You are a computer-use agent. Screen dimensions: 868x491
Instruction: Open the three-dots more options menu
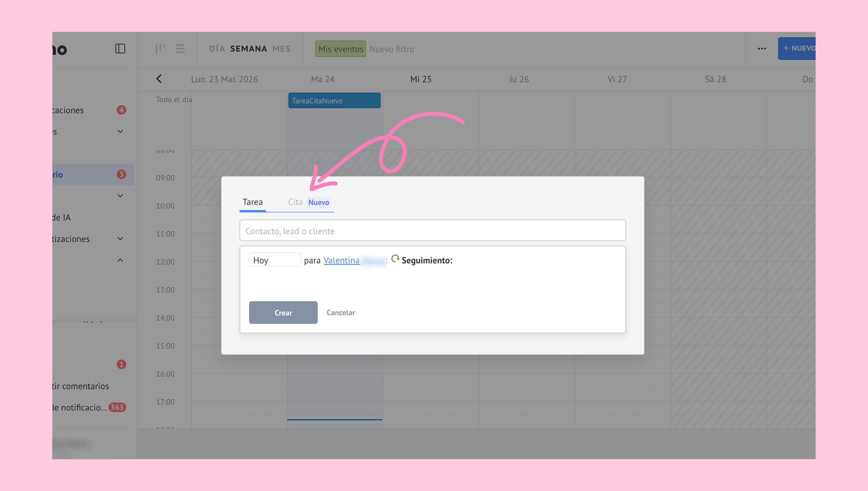pos(762,48)
